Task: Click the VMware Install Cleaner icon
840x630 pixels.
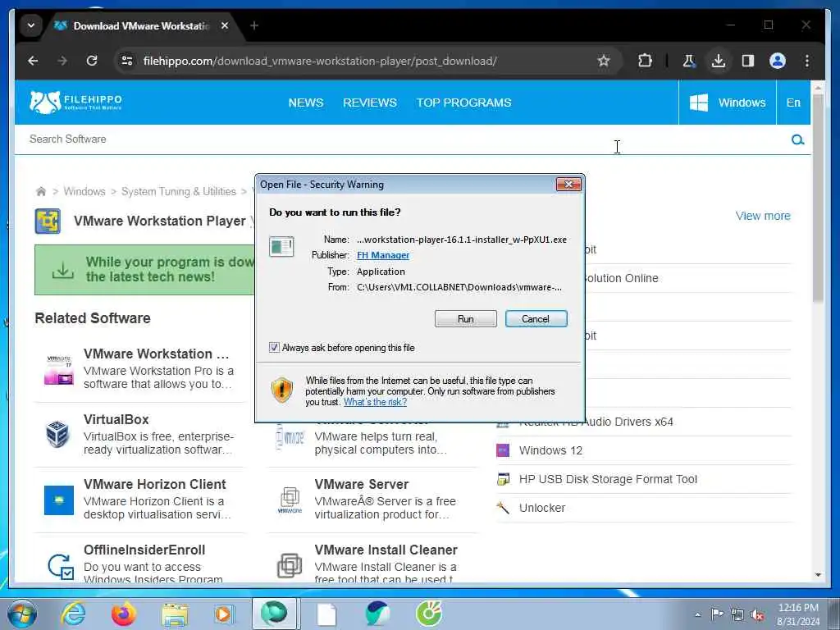Action: [290, 565]
